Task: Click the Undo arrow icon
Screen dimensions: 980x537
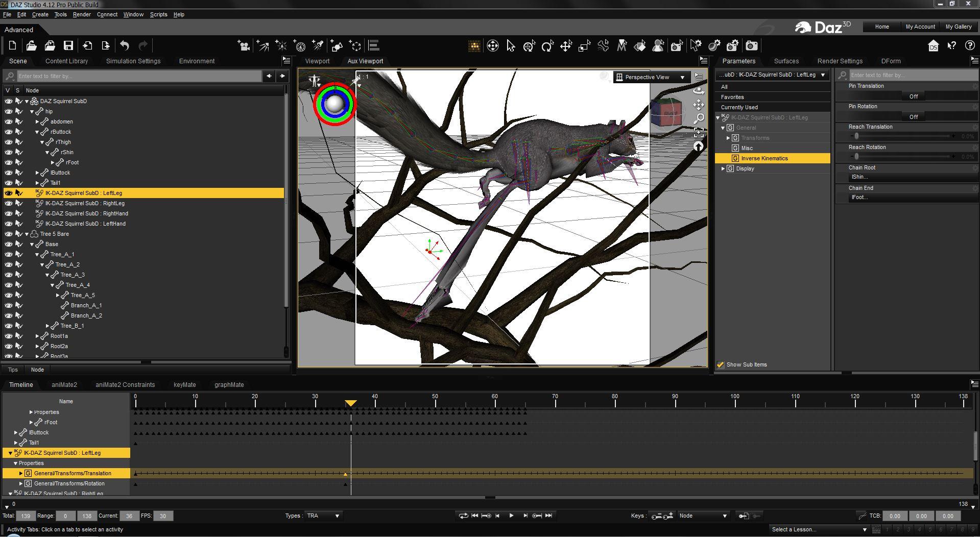Action: pos(125,46)
